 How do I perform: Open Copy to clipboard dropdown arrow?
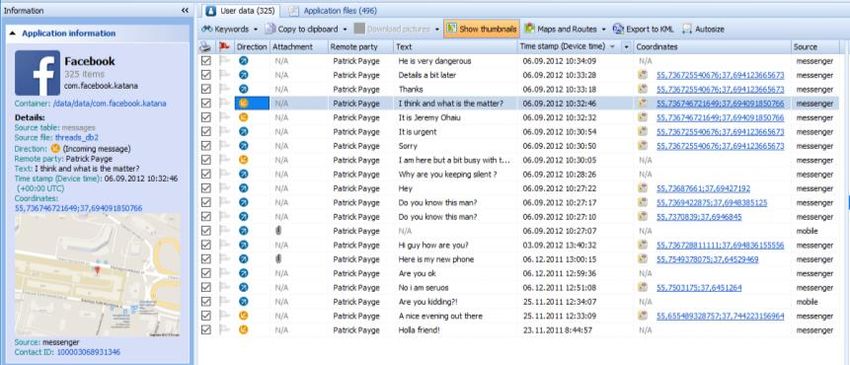(345, 29)
